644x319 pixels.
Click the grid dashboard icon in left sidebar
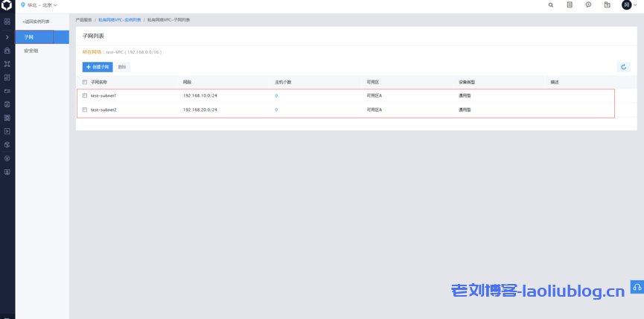pyautogui.click(x=7, y=22)
